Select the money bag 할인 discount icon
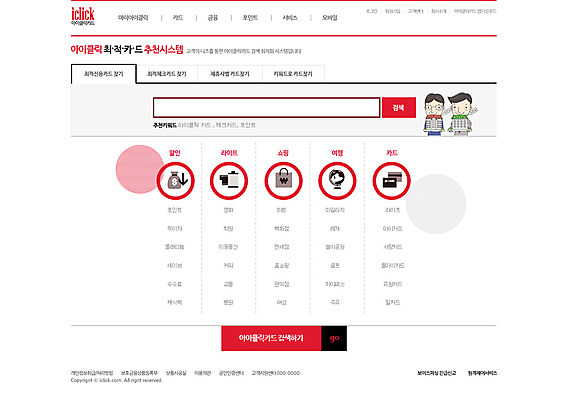 tap(176, 181)
